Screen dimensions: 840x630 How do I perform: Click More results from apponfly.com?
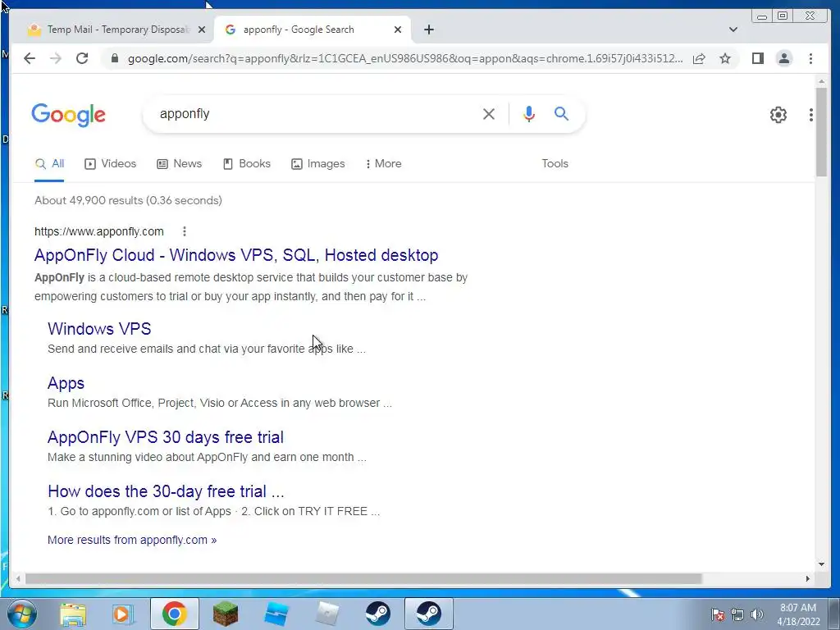(132, 540)
